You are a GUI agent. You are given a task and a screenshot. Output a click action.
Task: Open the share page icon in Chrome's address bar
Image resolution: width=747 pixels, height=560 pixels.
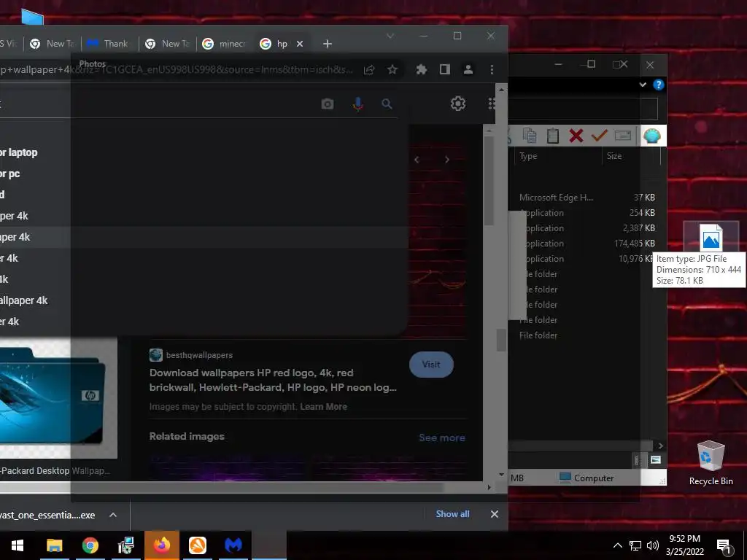tap(368, 70)
